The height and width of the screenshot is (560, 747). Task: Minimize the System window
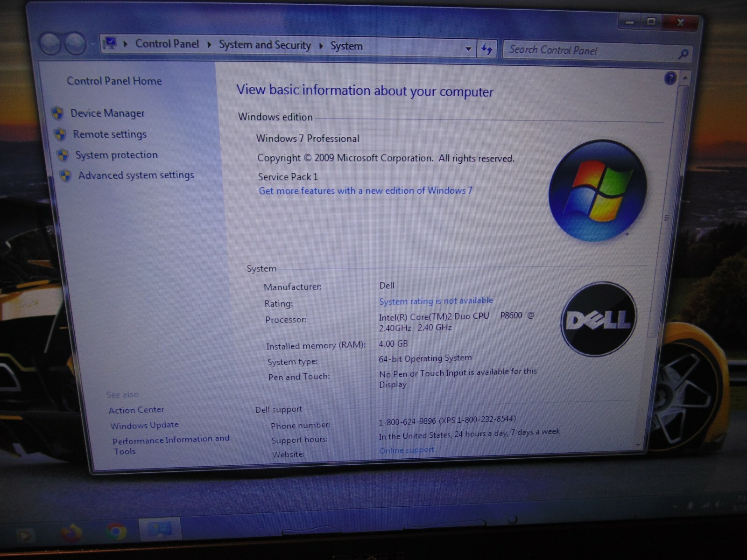tap(629, 22)
